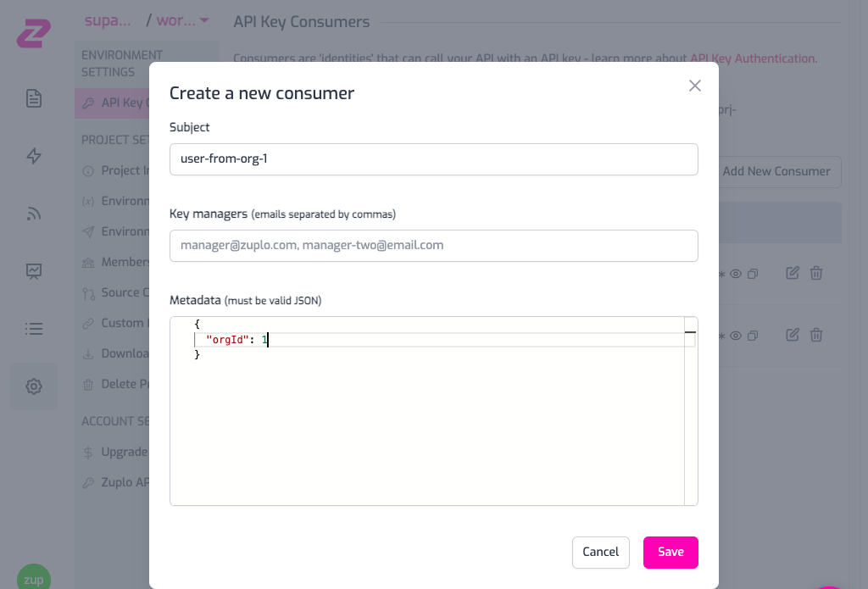Click the list icon in left sidebar

point(34,329)
